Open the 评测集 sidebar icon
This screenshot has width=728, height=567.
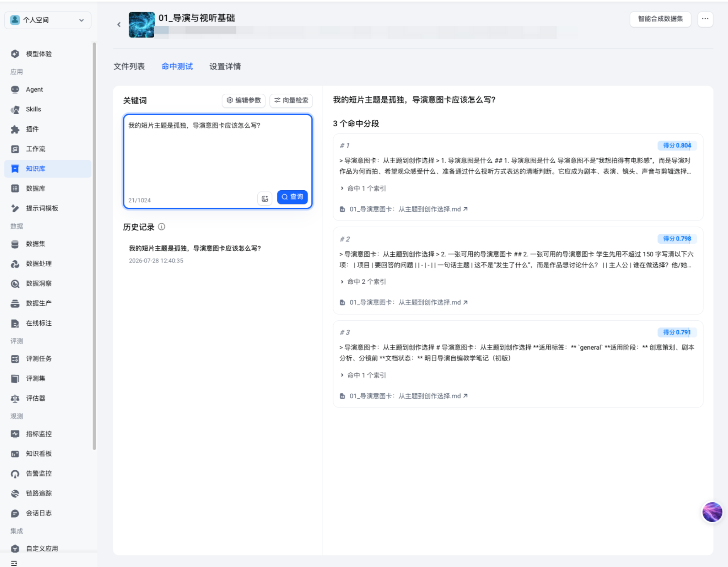pyautogui.click(x=15, y=378)
